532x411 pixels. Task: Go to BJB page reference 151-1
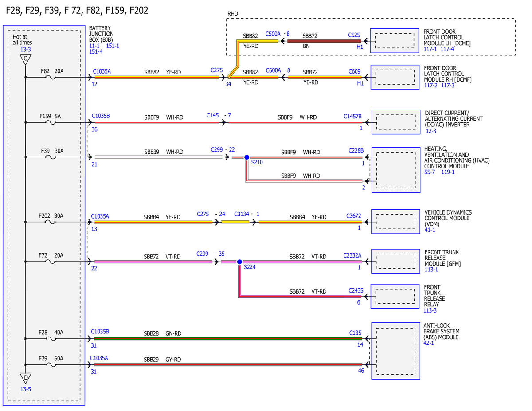coord(113,46)
